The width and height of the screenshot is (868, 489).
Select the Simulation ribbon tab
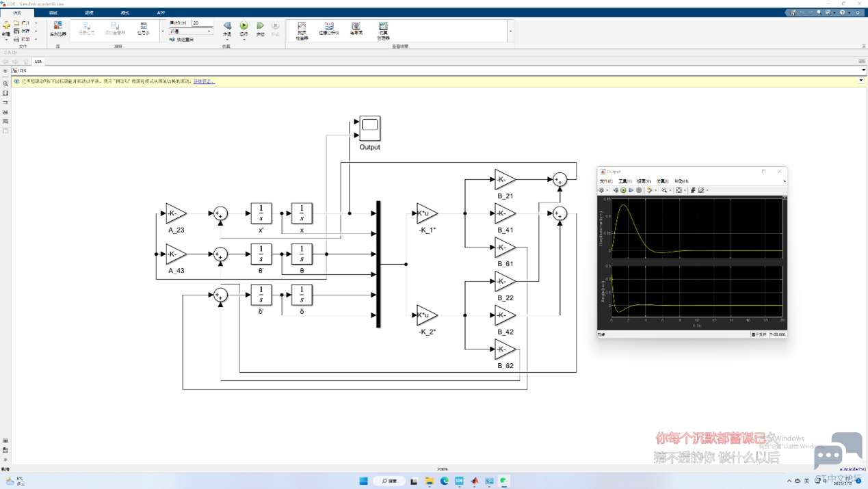(x=17, y=12)
